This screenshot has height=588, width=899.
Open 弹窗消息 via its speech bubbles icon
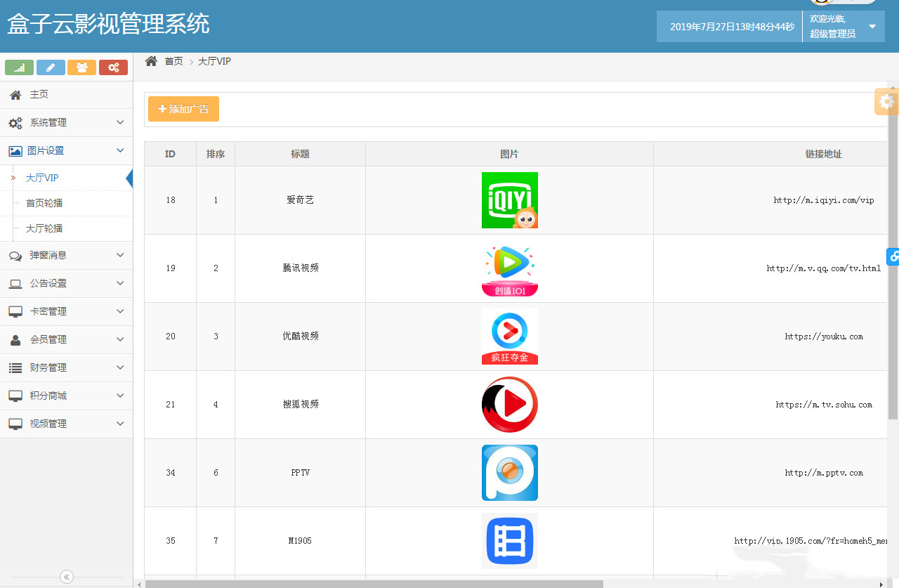click(x=15, y=256)
